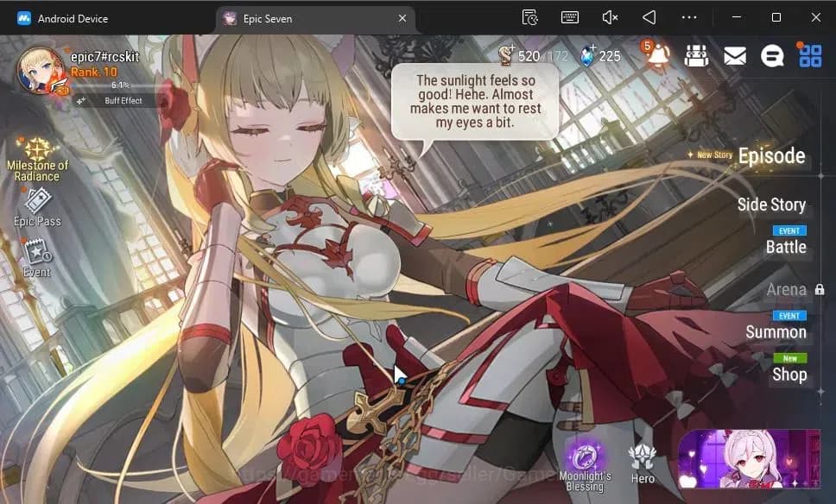Open the backpack inventory icon
Image resolution: width=836 pixels, height=504 pixels.
(x=696, y=55)
